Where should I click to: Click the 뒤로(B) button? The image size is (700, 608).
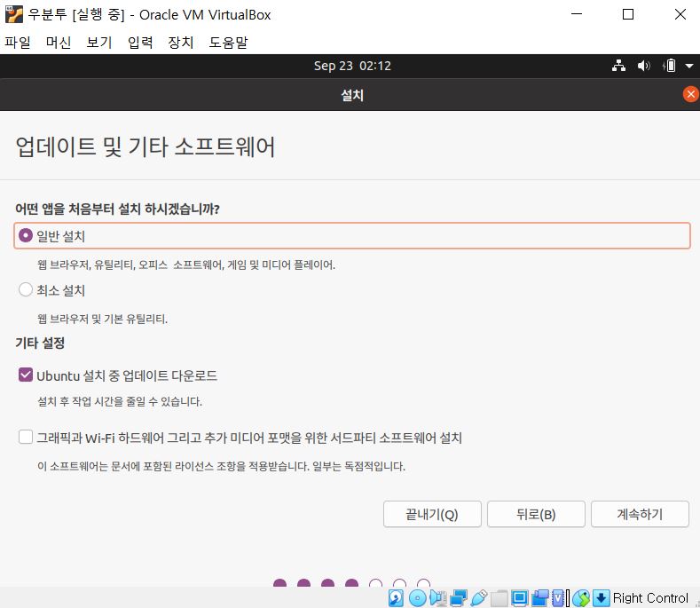(x=536, y=514)
